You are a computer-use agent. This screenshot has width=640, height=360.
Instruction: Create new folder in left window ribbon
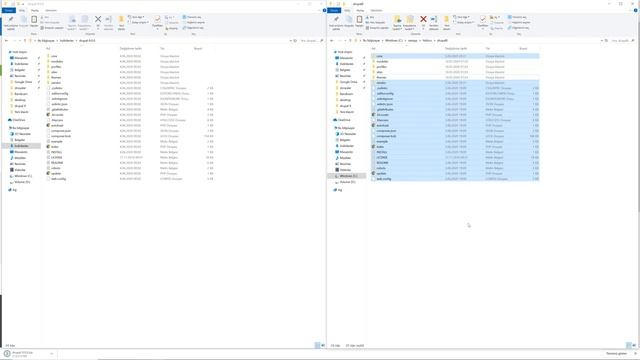[121, 22]
